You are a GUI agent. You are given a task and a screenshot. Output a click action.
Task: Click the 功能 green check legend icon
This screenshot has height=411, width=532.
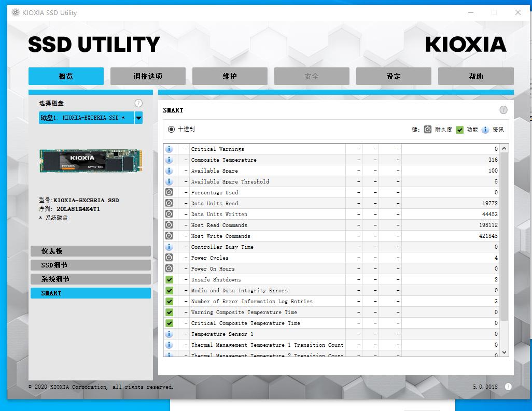tap(459, 130)
